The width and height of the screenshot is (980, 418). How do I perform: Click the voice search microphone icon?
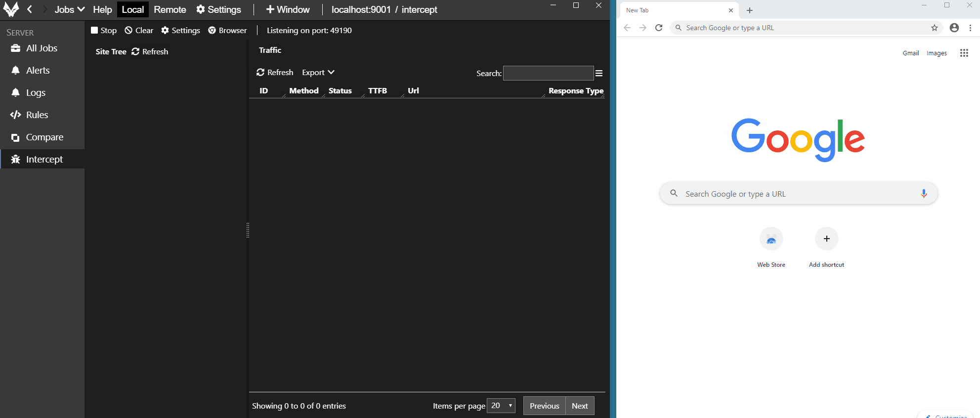click(x=923, y=194)
